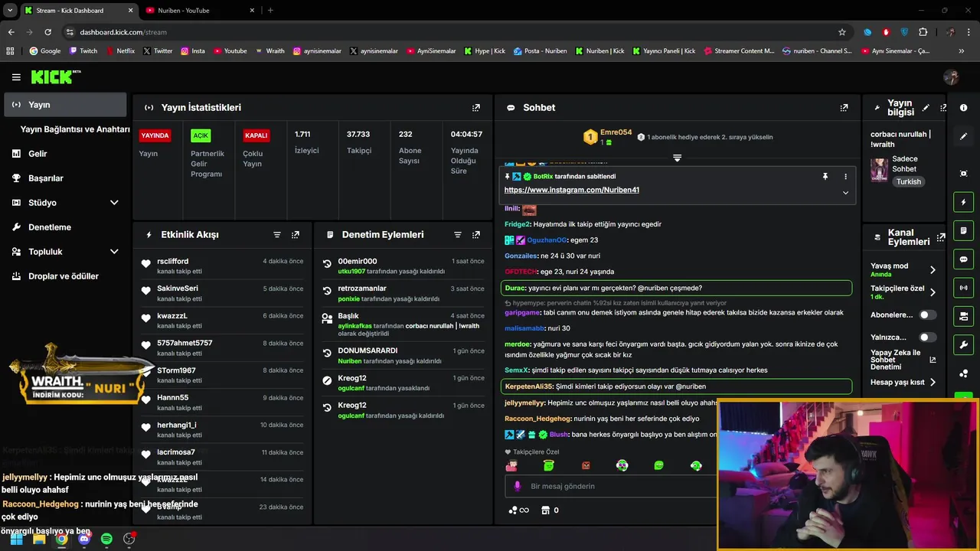This screenshot has height=551, width=980.
Task: Unpin the pinned BotRix message
Action: (825, 176)
